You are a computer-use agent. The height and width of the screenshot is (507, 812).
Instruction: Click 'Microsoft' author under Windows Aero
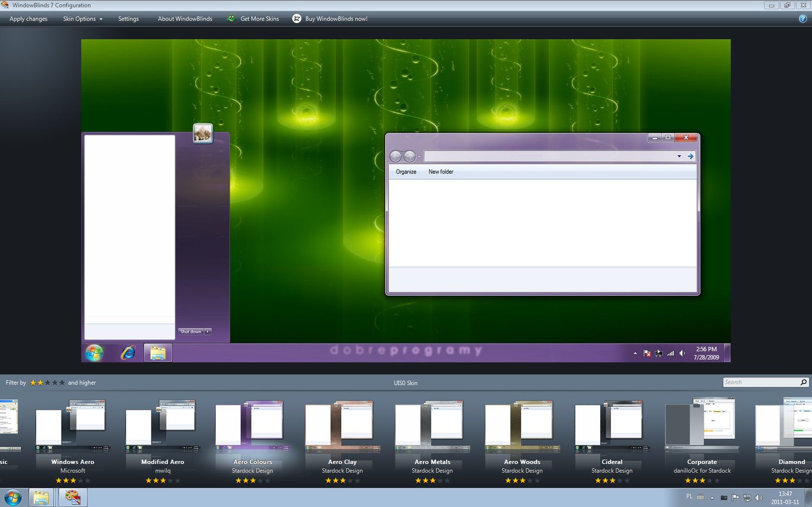point(72,471)
